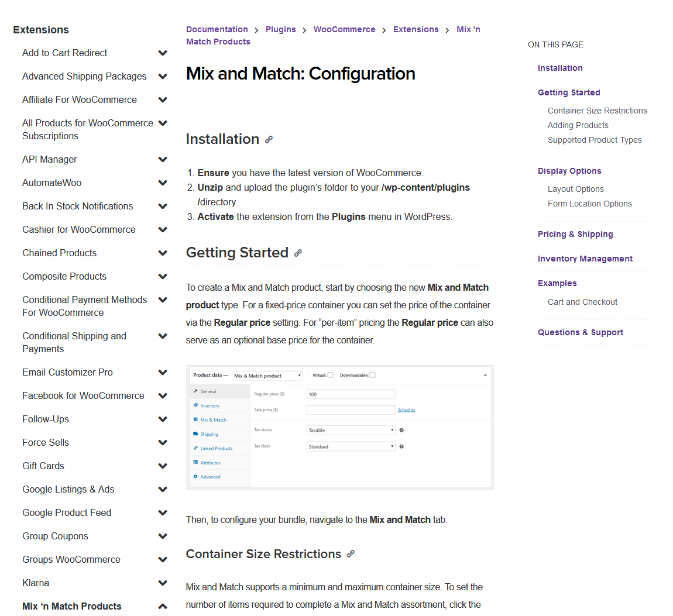This screenshot has width=673, height=616.
Task: Open Documentation breadcrumb link
Action: click(217, 29)
